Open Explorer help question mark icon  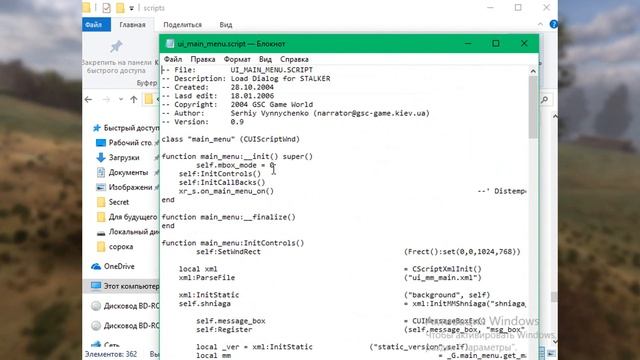(x=553, y=24)
